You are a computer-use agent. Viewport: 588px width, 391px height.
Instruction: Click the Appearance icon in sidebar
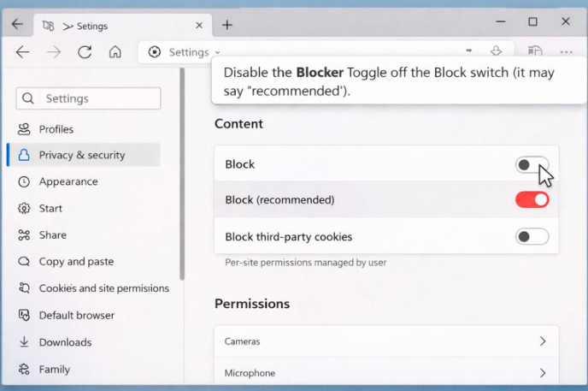(23, 181)
